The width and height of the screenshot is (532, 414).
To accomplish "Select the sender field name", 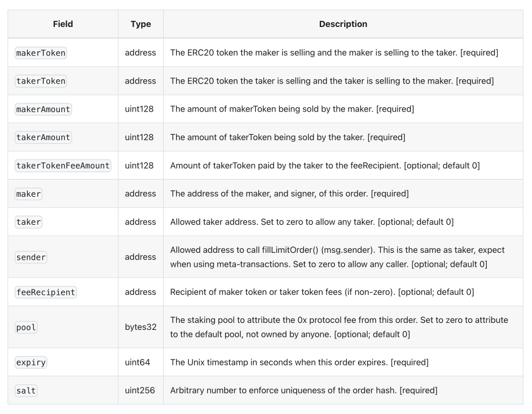I will coord(31,257).
